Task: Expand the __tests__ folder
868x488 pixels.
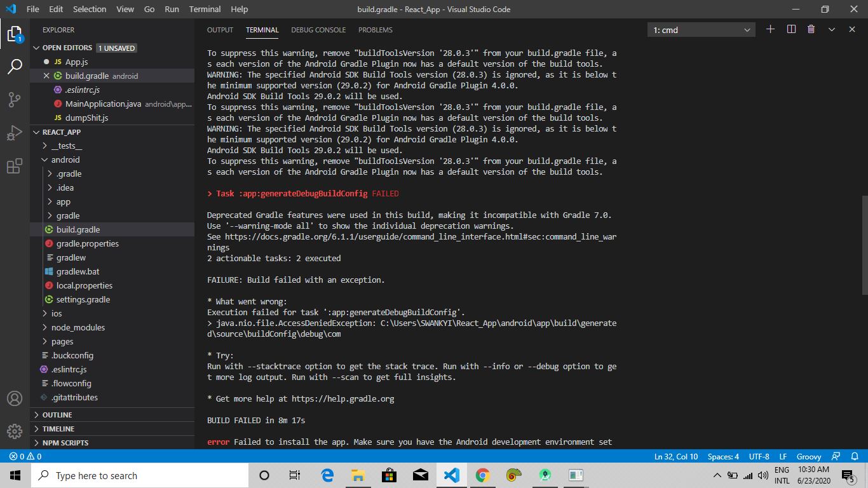Action: click(x=112, y=146)
